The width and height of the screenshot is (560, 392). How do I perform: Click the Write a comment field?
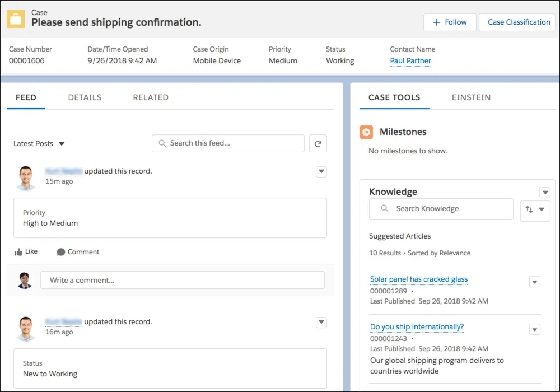(183, 280)
